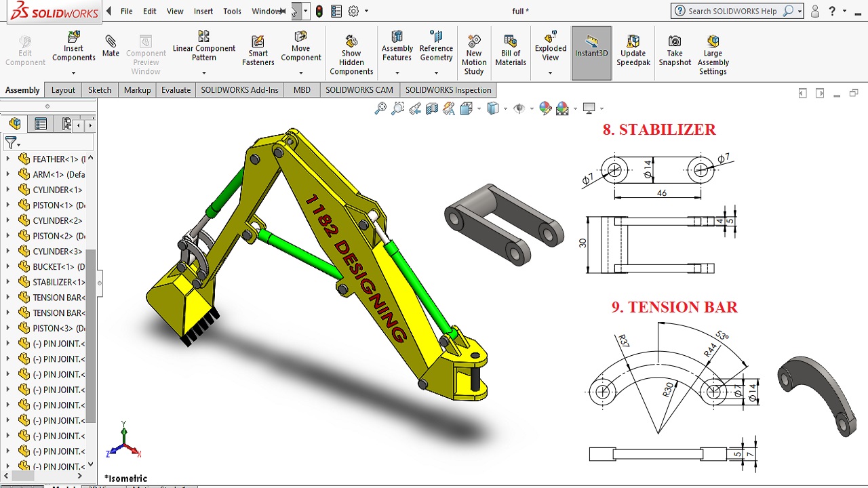Select the ARM<1> component

(x=52, y=175)
